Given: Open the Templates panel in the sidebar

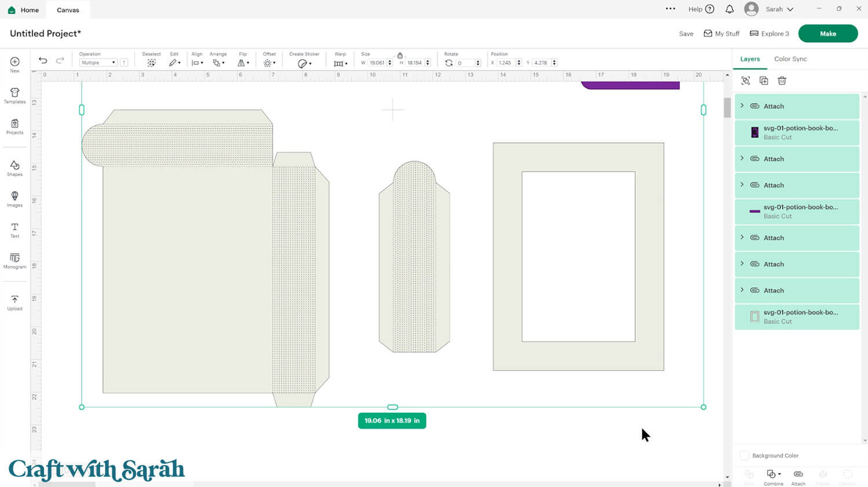Looking at the screenshot, I should coord(14,96).
